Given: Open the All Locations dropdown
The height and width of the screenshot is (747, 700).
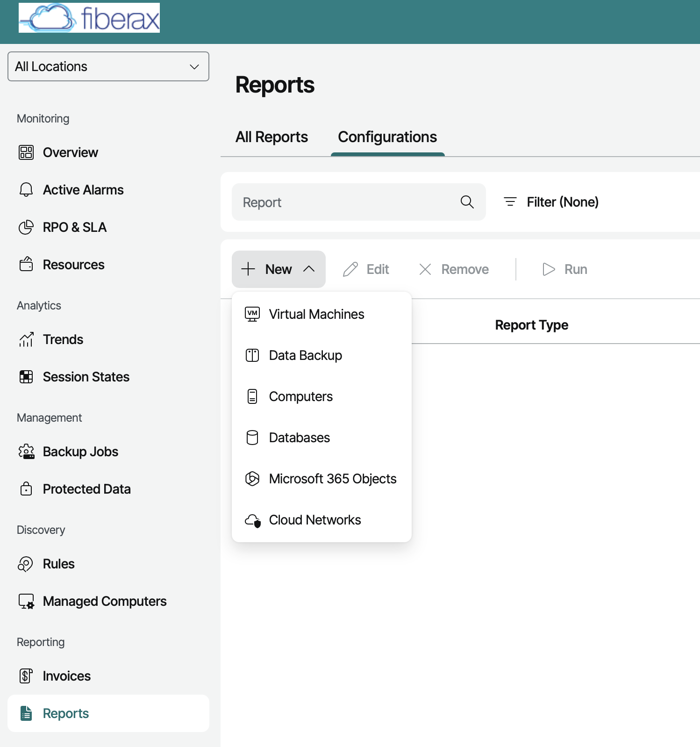Looking at the screenshot, I should pos(108,66).
